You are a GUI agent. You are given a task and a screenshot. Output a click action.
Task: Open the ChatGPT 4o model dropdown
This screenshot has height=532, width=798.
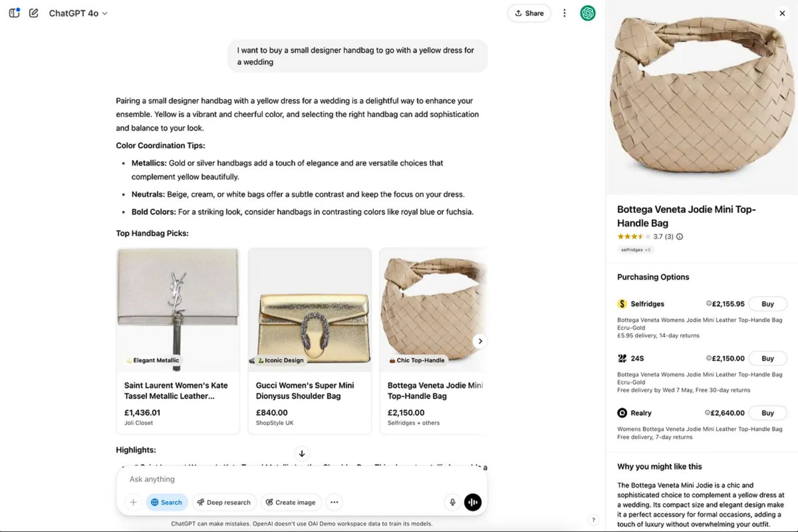click(x=78, y=13)
